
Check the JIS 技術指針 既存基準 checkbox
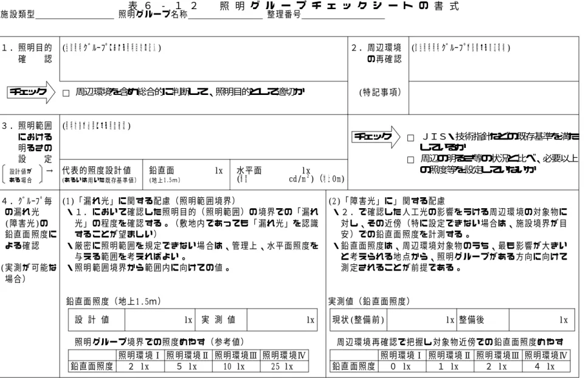click(x=410, y=138)
